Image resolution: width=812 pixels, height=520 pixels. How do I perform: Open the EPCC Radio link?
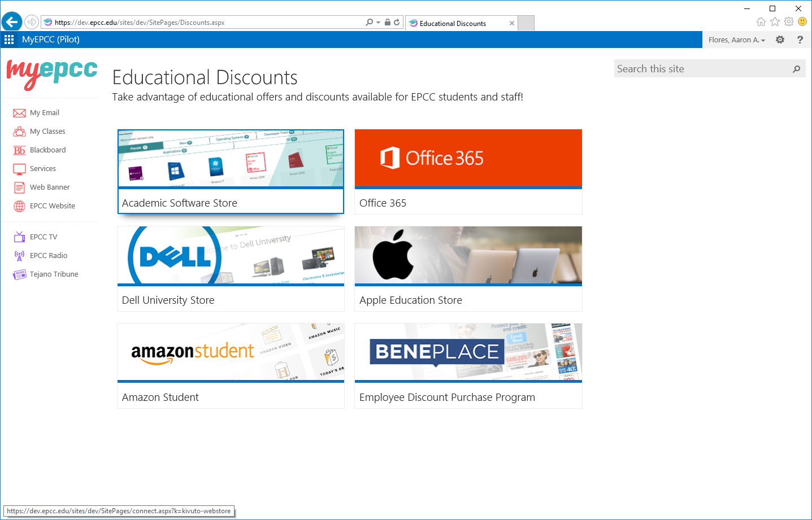pos(49,256)
